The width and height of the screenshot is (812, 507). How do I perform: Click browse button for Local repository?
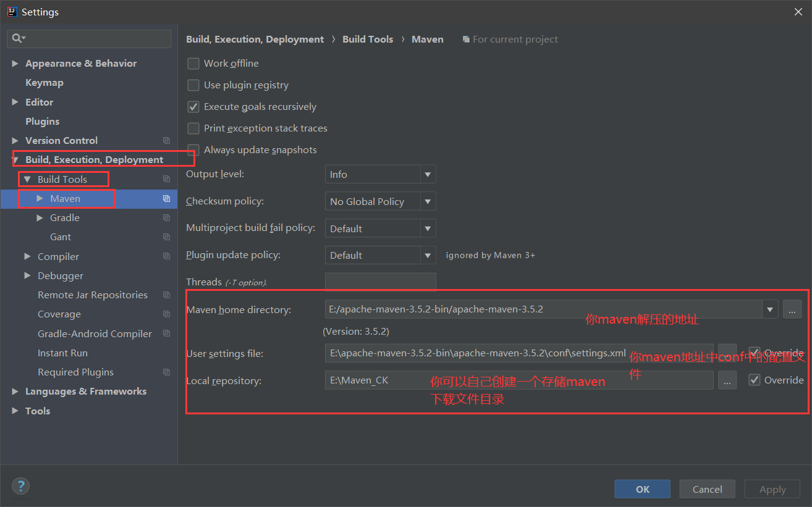click(727, 381)
